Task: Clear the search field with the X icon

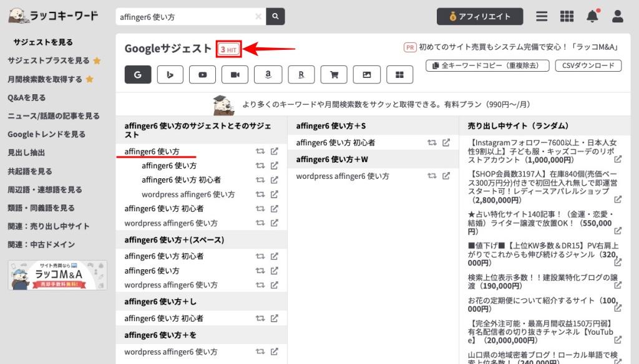Action: coord(258,17)
